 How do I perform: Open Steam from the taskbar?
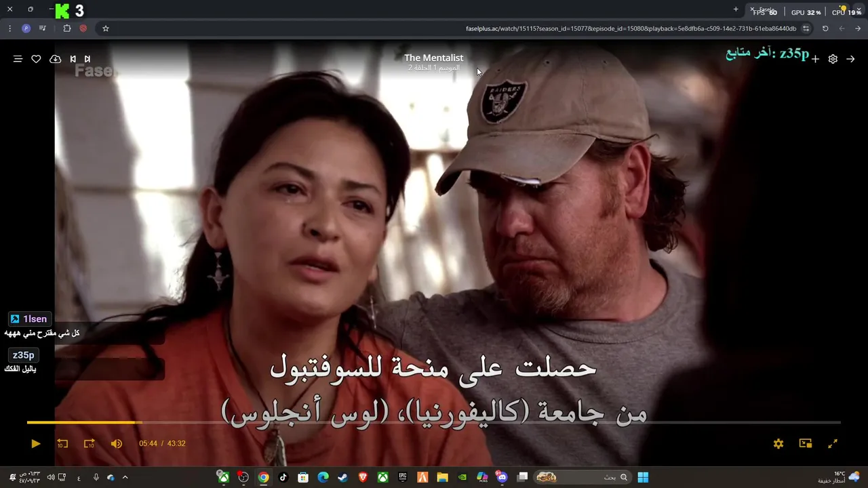(343, 477)
